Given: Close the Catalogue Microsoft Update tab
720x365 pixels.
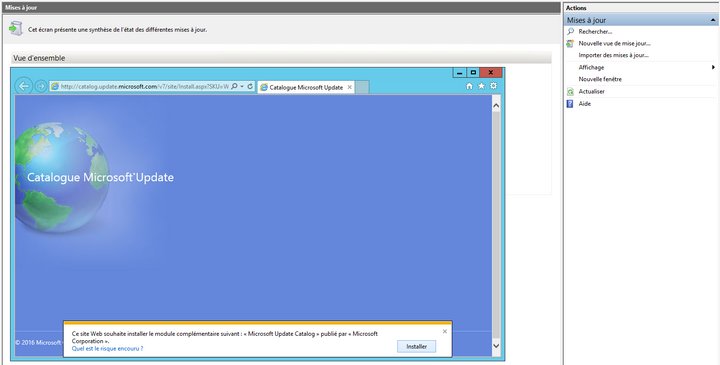Looking at the screenshot, I should 349,87.
